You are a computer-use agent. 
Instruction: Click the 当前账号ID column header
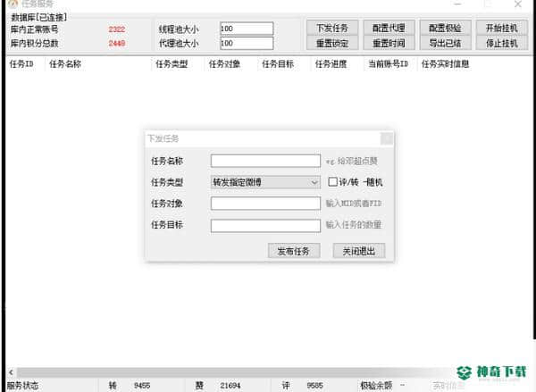(389, 64)
